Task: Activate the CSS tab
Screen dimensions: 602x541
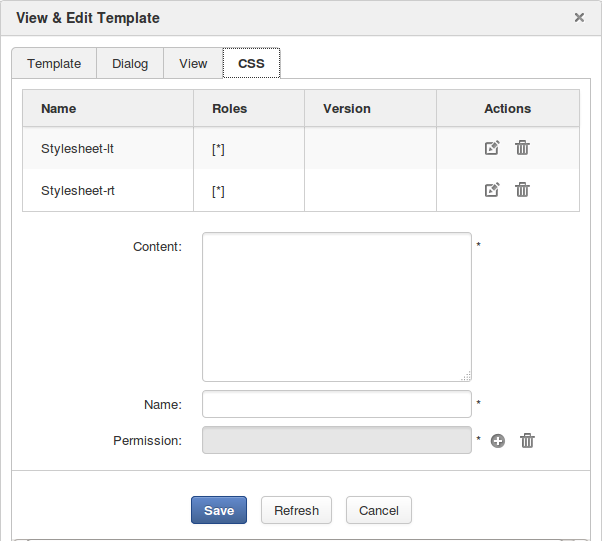Action: point(251,63)
